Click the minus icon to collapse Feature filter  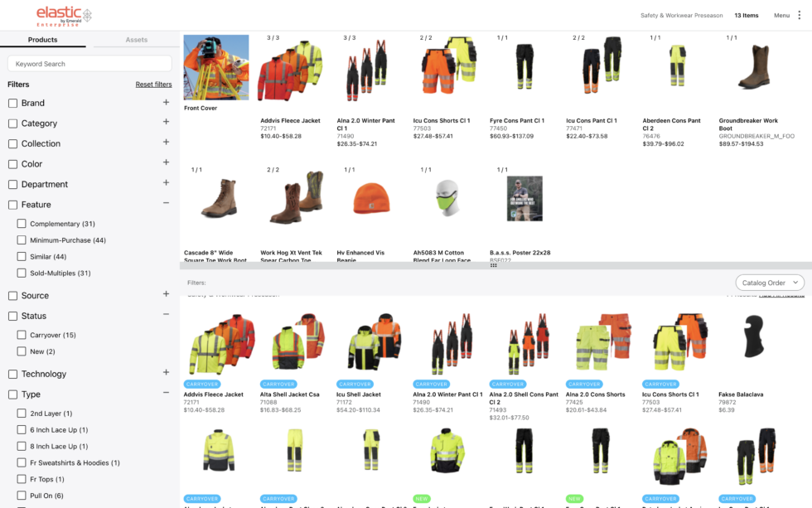(166, 204)
